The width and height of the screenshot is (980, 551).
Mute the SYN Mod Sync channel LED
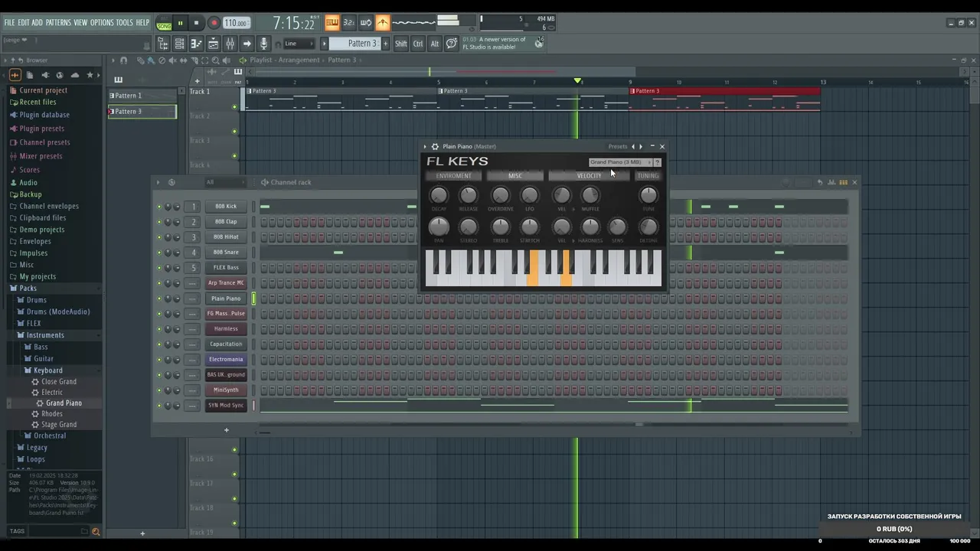point(159,406)
